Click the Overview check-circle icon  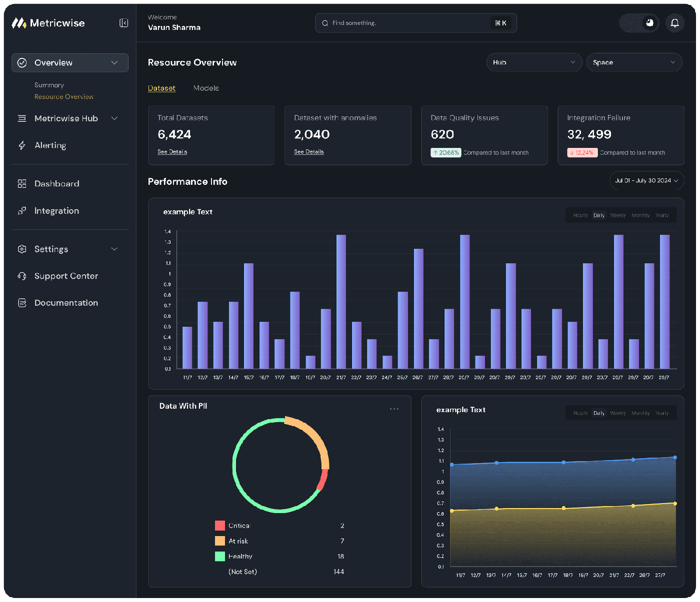22,63
